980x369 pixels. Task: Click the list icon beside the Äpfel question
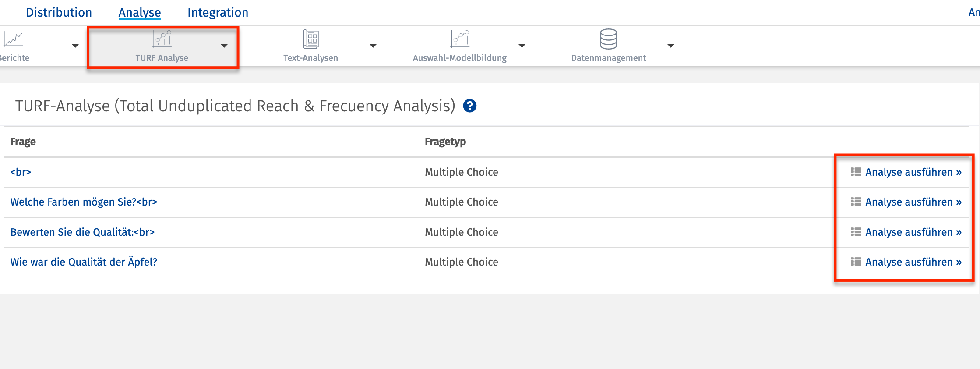coord(856,262)
